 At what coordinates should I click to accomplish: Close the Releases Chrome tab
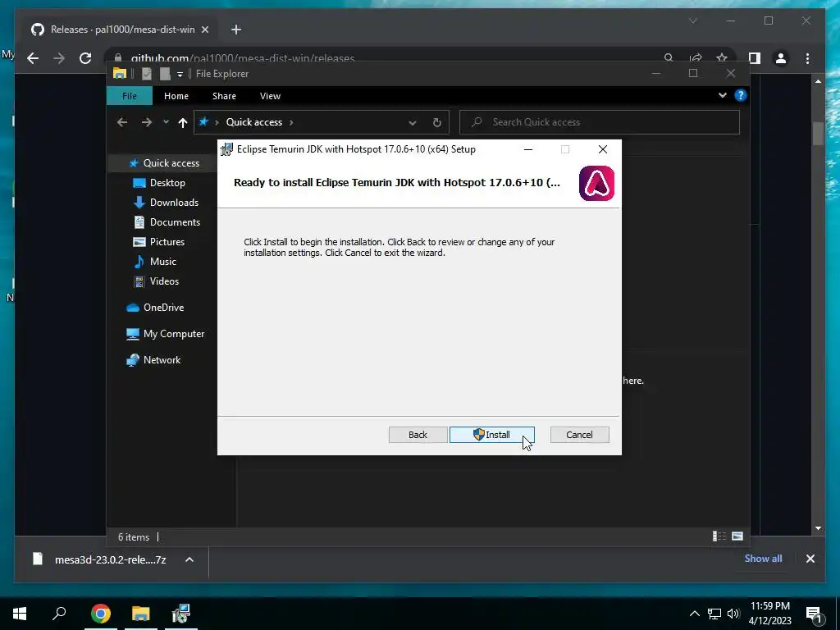pos(204,30)
